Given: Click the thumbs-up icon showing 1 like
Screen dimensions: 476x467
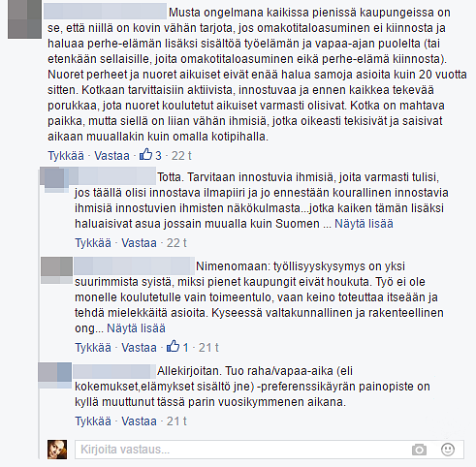Looking at the screenshot, I should tap(173, 347).
